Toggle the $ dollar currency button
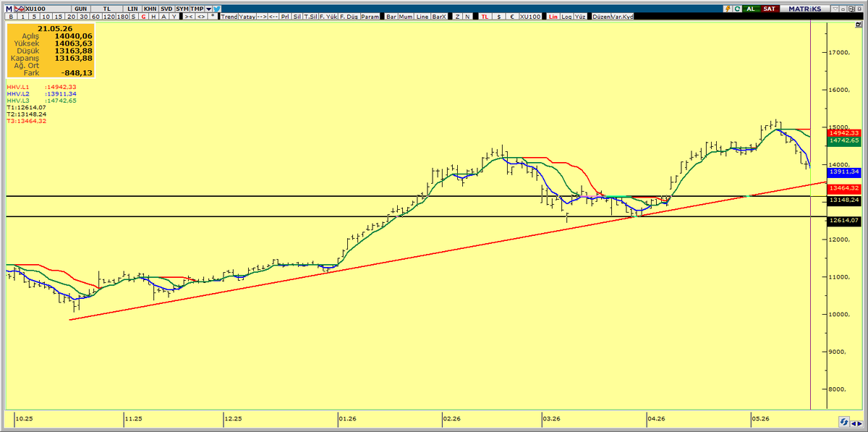The width and height of the screenshot is (868, 432). tap(499, 17)
